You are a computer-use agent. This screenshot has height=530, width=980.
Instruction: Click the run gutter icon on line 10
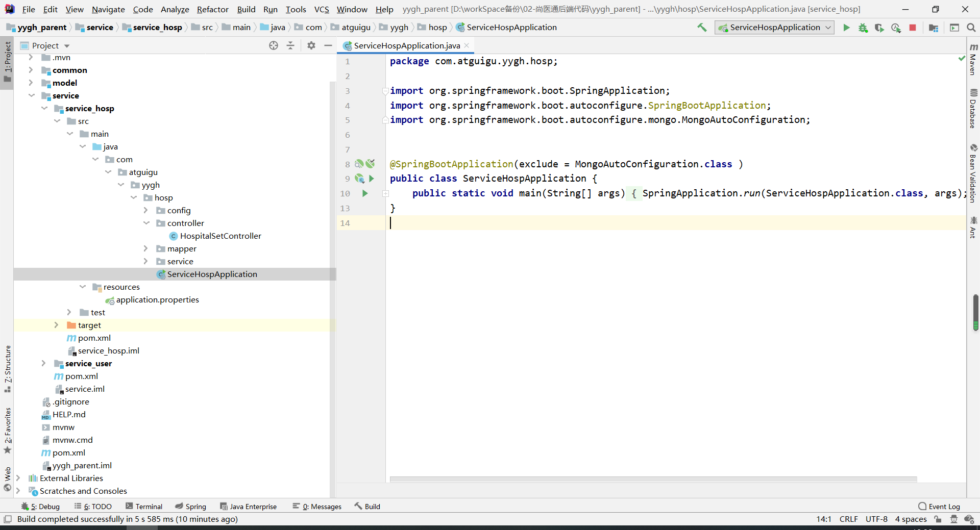click(x=365, y=193)
